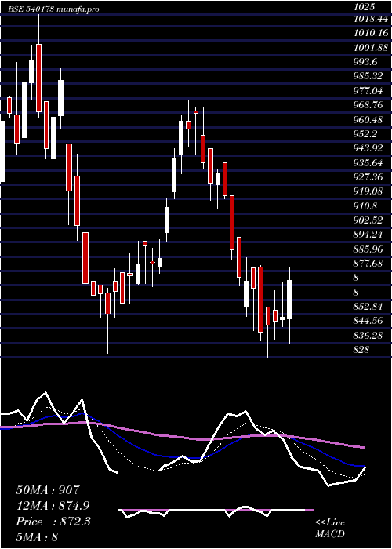The width and height of the screenshot is (392, 549).
Task: Click the 'Price : 872.3' readout
Action: pos(53,522)
